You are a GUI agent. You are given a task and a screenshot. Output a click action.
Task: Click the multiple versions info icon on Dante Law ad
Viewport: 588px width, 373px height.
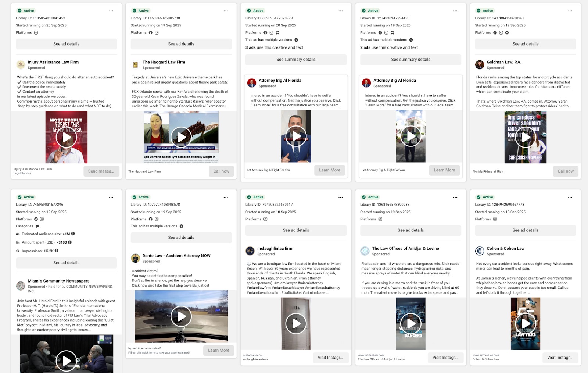pos(181,226)
